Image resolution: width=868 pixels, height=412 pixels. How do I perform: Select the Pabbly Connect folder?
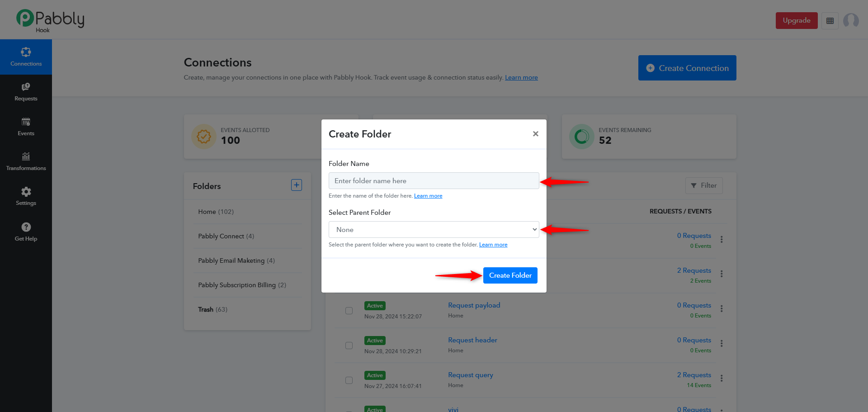coord(226,236)
